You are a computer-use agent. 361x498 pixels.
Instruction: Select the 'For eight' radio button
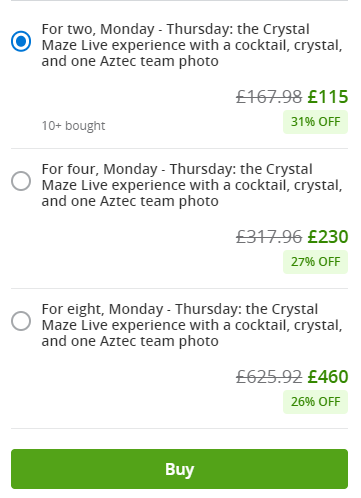[x=21, y=321]
